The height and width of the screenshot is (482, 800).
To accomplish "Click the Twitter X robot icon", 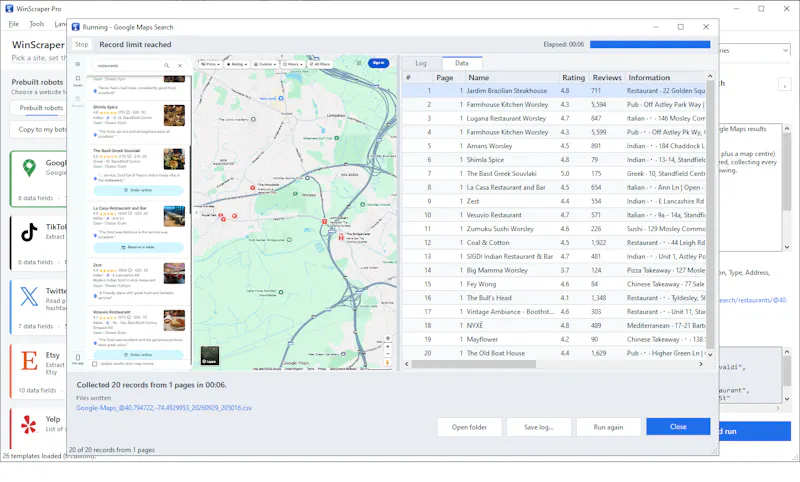I will (29, 296).
